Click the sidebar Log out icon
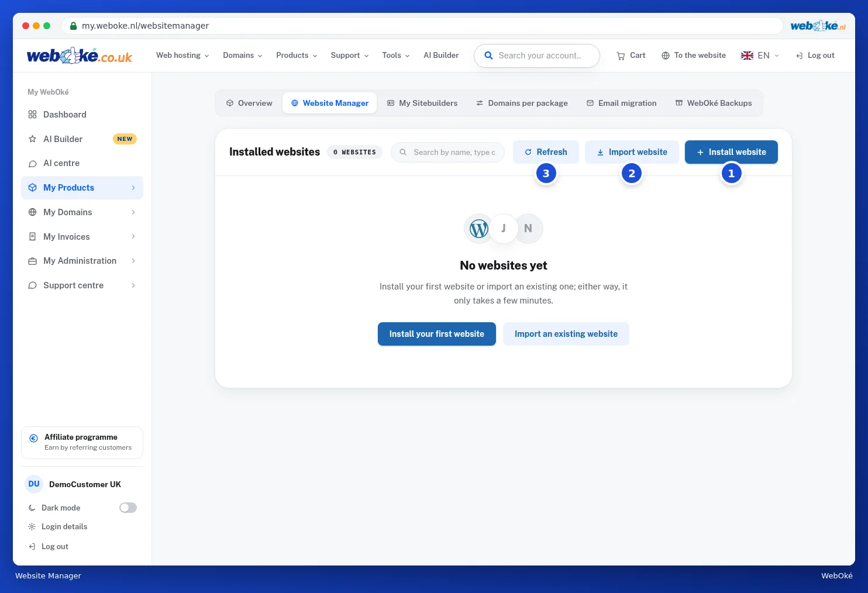This screenshot has width=868, height=593. 32,547
